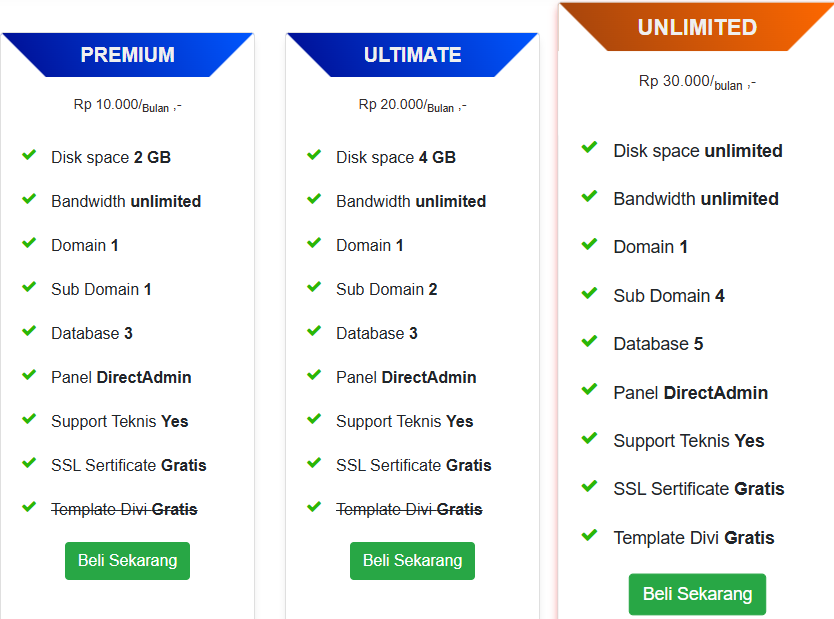Click the checkmark beside Database 3 in Premium
Screen dimensions: 834x619
[x=29, y=332]
